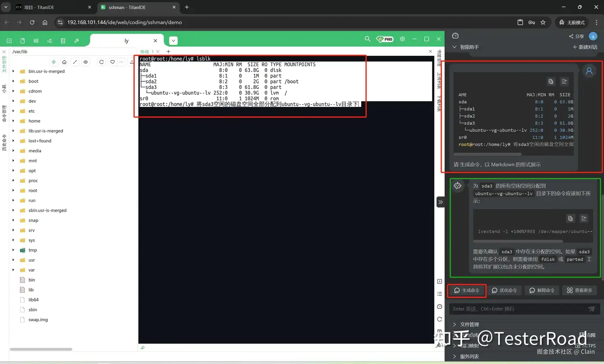Select the 'ly' connection tab
The height and width of the screenshot is (364, 604).
pyautogui.click(x=126, y=41)
